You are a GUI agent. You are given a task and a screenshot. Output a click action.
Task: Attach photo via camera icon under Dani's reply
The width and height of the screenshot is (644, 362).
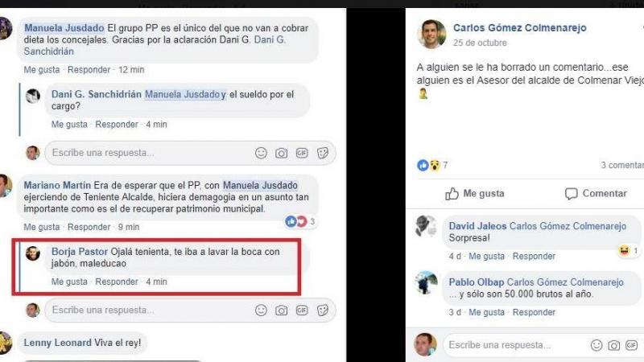pyautogui.click(x=281, y=154)
